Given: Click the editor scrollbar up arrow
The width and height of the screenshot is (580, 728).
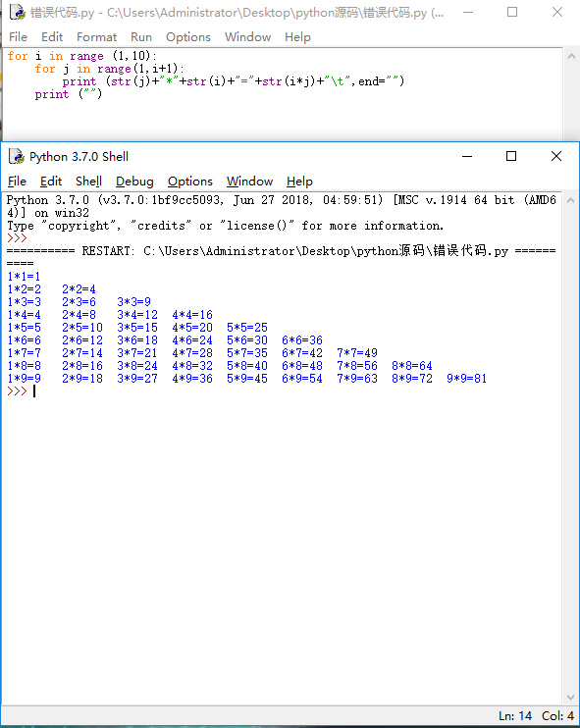Looking at the screenshot, I should click(571, 56).
